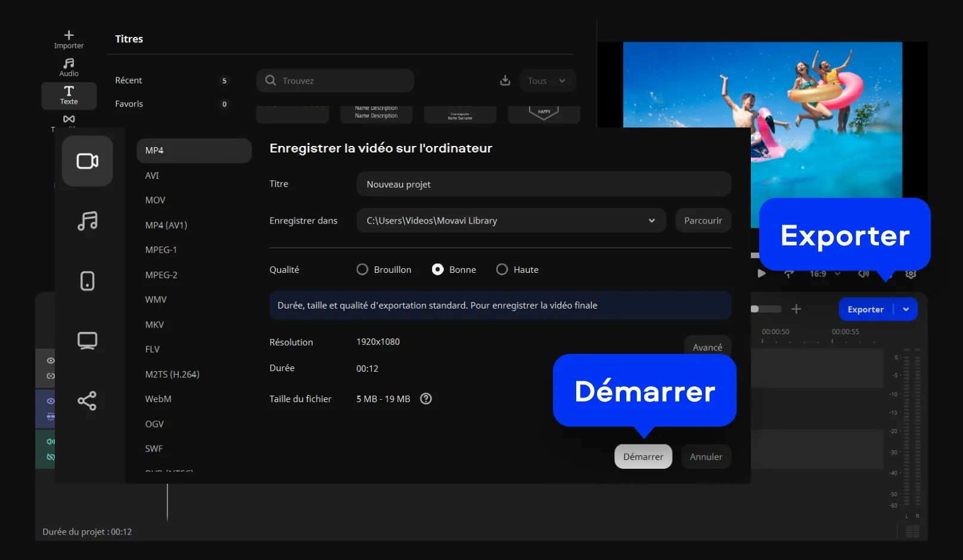Choose the MOV format from list
Image resolution: width=963 pixels, height=560 pixels.
[x=156, y=200]
